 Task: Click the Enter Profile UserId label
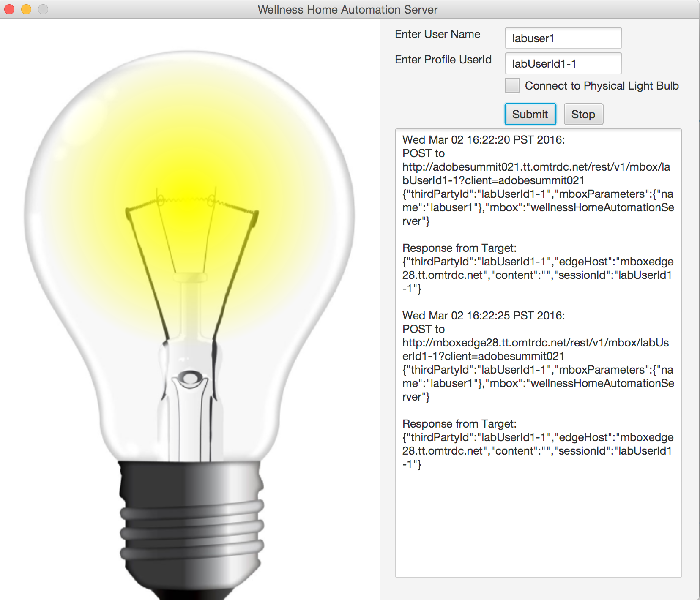pyautogui.click(x=443, y=60)
